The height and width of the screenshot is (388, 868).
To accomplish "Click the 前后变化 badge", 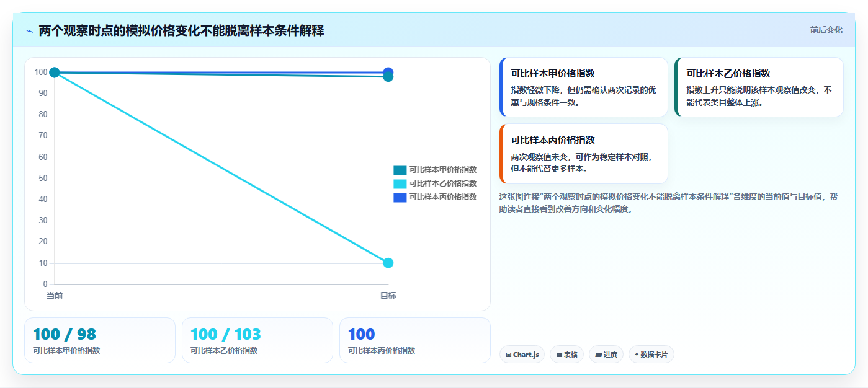I will coord(826,30).
